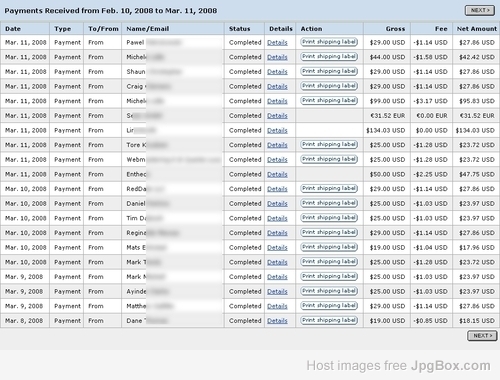Print shipping label for Dane's Mar. 8 payment

pyautogui.click(x=329, y=320)
